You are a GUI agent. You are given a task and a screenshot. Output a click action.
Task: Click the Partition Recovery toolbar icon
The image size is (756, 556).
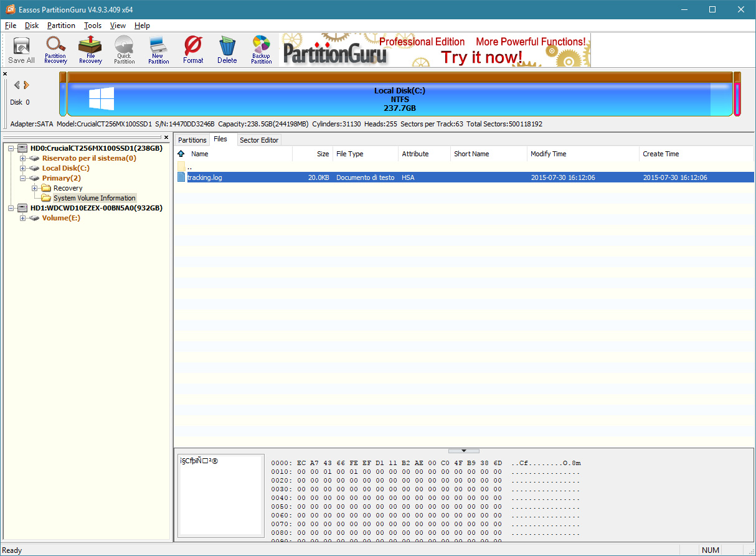[x=55, y=50]
